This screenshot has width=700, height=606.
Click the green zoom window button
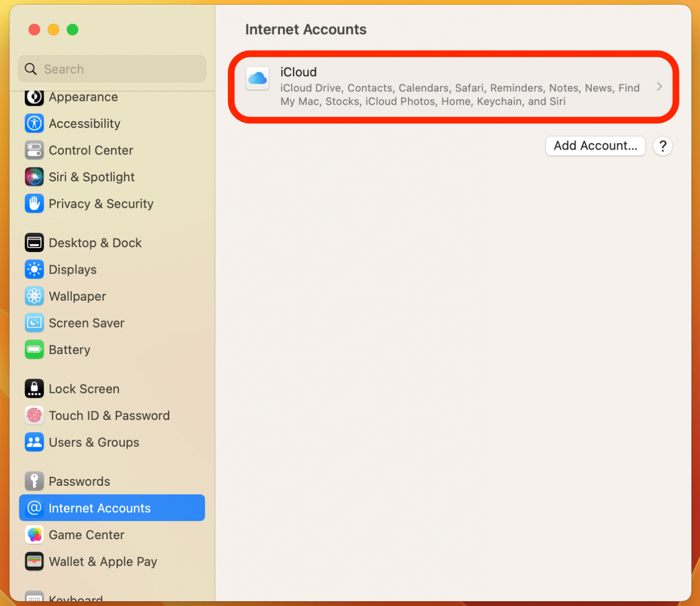pyautogui.click(x=73, y=30)
